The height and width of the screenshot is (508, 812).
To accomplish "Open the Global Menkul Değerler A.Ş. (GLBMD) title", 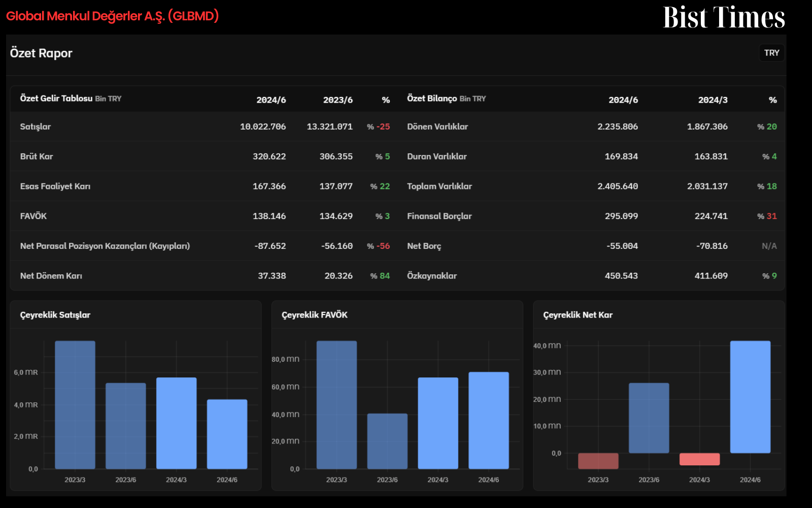I will click(x=112, y=16).
